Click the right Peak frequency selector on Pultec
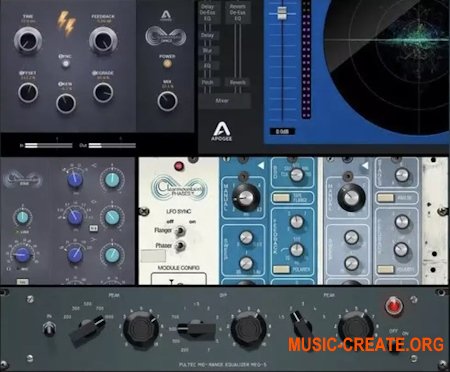The height and width of the screenshot is (372, 450). [301, 324]
